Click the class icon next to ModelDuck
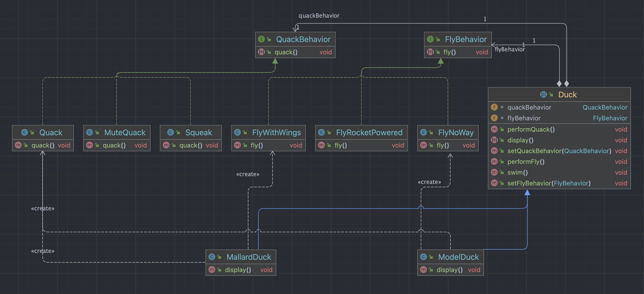644x294 pixels. 423,257
